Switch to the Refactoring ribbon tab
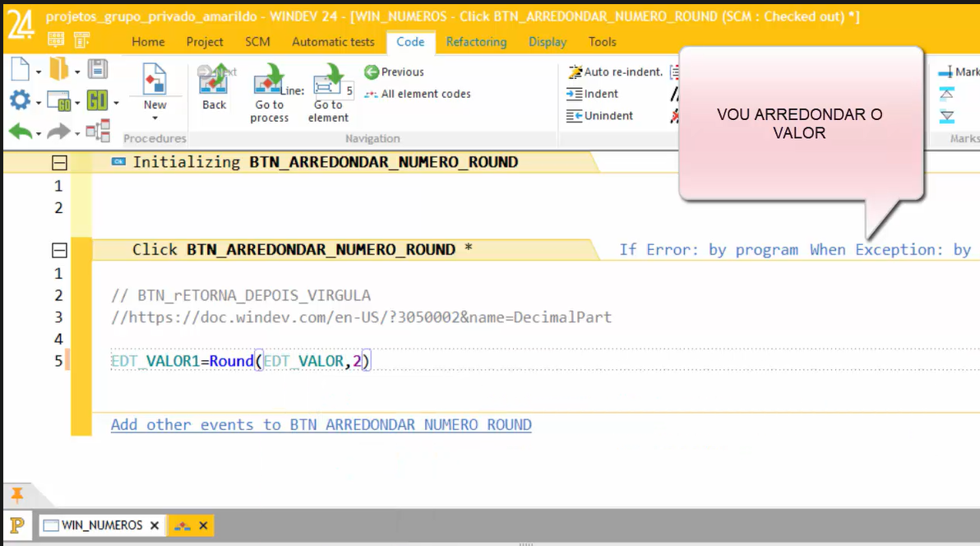The image size is (980, 546). point(476,41)
